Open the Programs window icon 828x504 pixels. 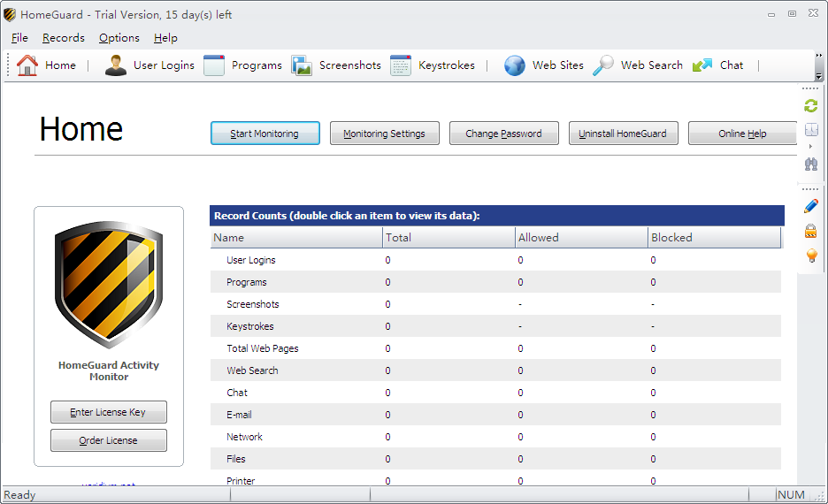tap(214, 65)
